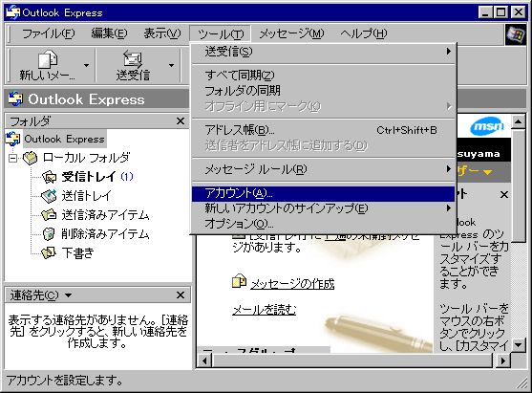Choose フォルダの同期 from the menu
Image resolution: width=532 pixels, height=393 pixels.
[x=324, y=91]
